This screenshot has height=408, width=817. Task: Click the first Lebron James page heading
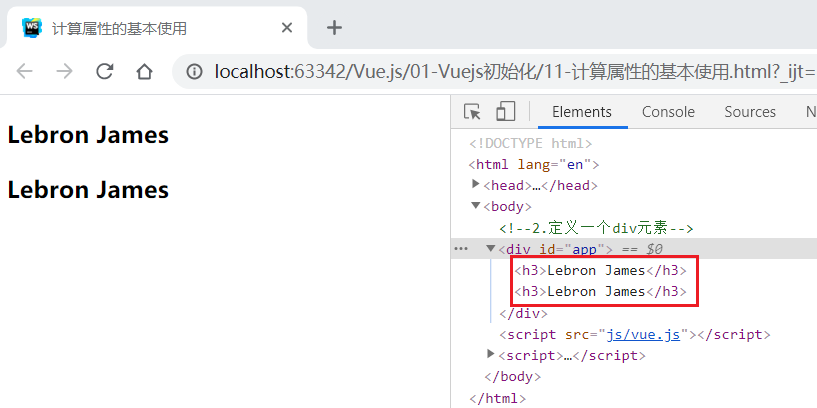[x=88, y=135]
